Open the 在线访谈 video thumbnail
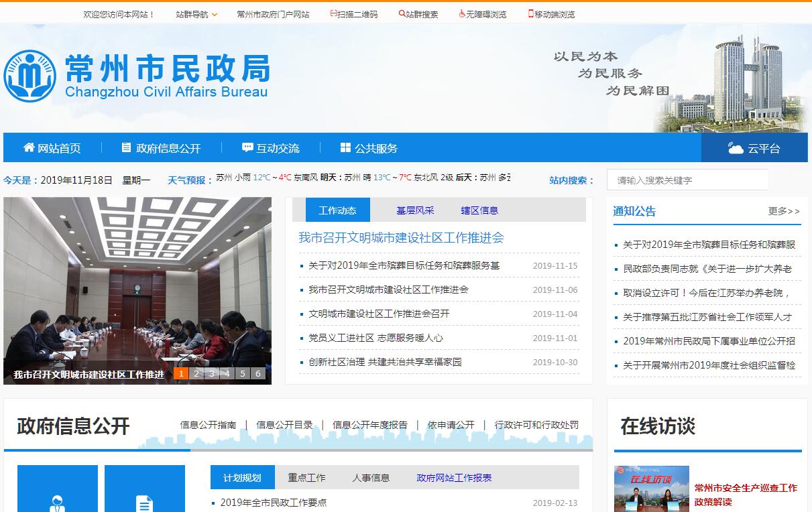The width and height of the screenshot is (812, 512). [x=650, y=489]
